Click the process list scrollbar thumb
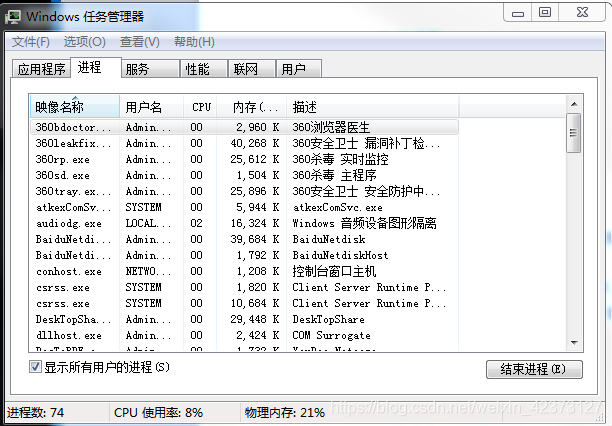The image size is (612, 426). pyautogui.click(x=573, y=133)
